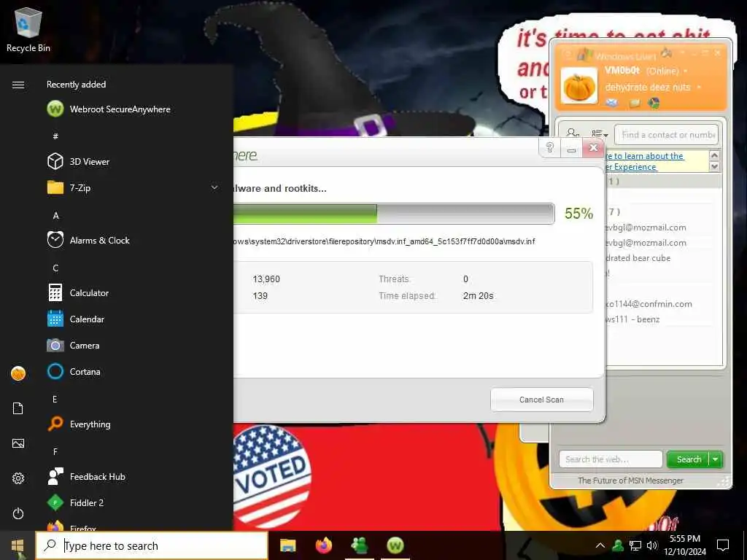747x560 pixels.
Task: Click the Threats count value '0'
Action: (465, 279)
